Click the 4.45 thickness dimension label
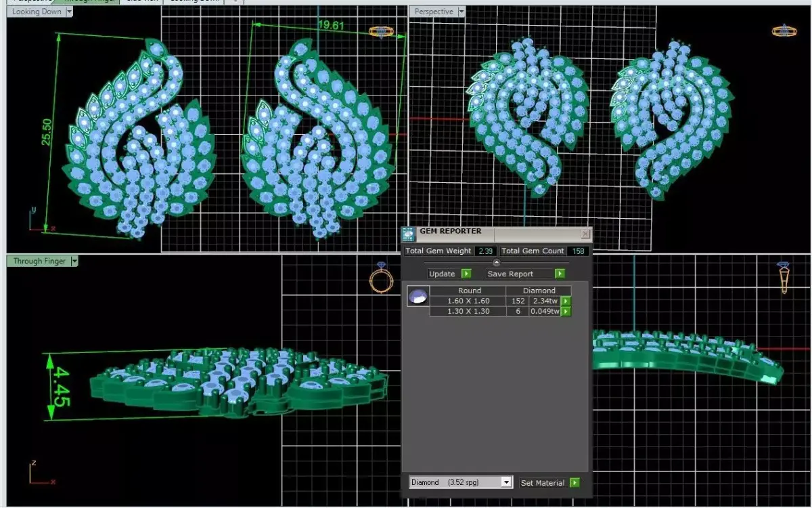This screenshot has width=812, height=508. tap(62, 387)
